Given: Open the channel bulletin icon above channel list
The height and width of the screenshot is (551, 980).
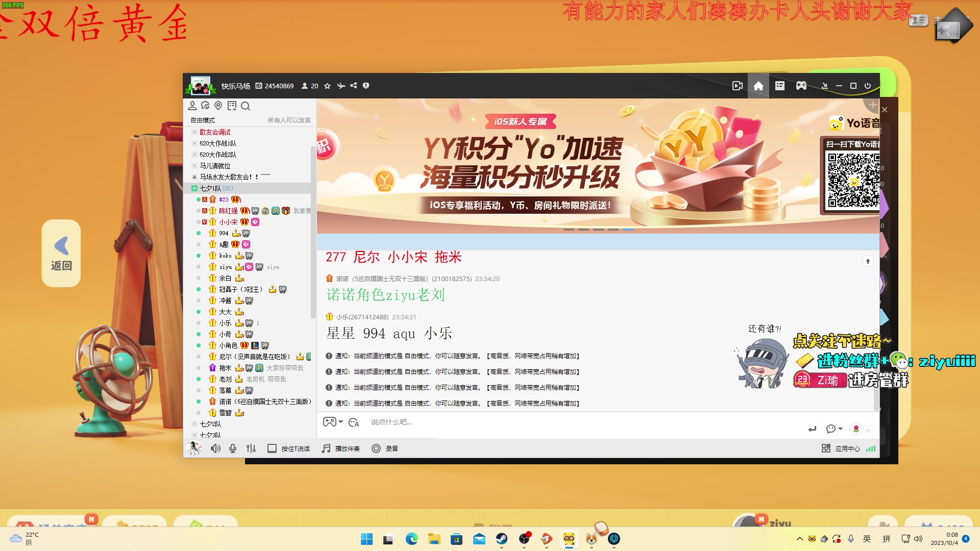Looking at the screenshot, I should pos(232,106).
